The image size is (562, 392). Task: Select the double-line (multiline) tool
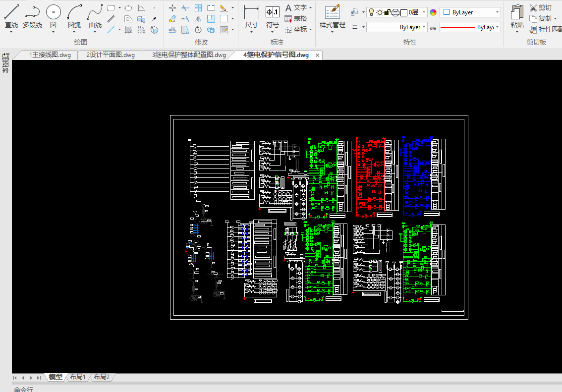point(111,19)
